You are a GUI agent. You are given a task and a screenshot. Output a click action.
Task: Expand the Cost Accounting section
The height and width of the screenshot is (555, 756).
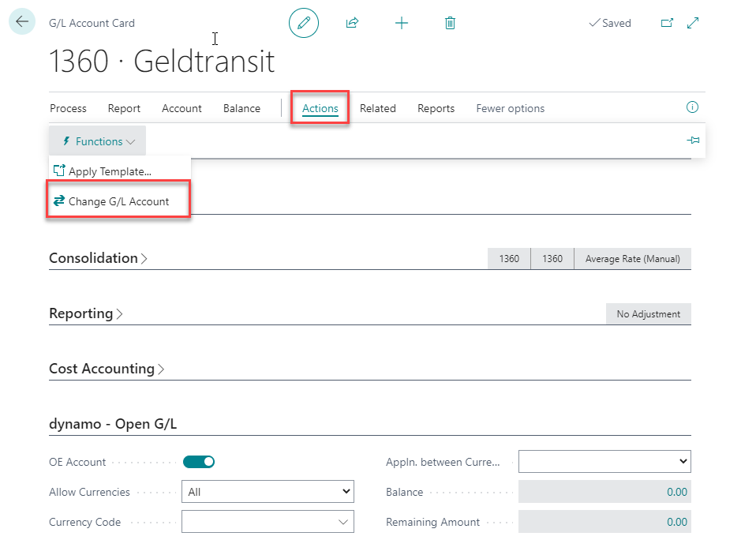coord(107,369)
